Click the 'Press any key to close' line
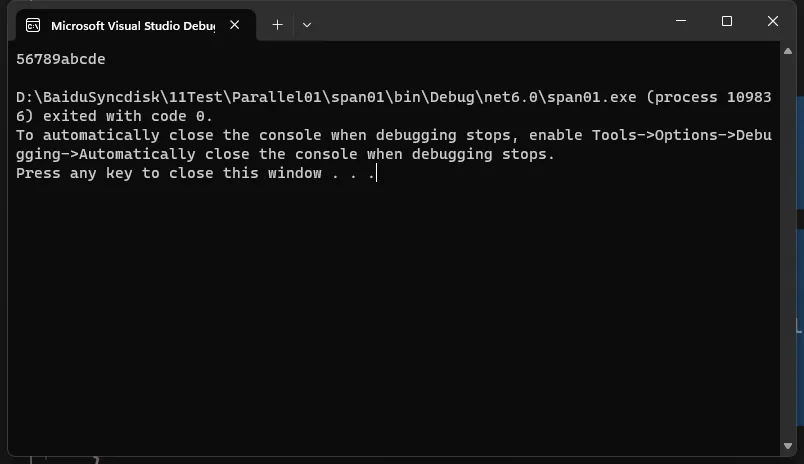Screen dimensions: 804x464 pos(195,173)
